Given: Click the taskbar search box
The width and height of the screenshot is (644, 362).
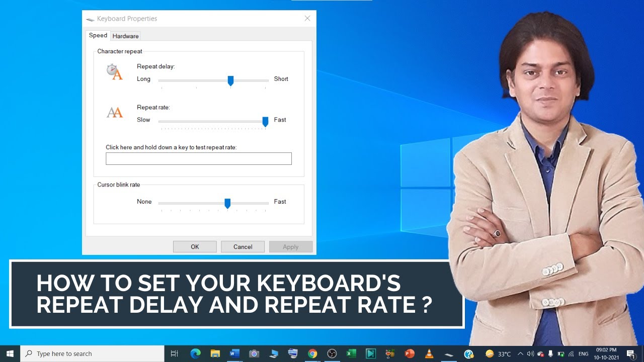Looking at the screenshot, I should 92,353.
